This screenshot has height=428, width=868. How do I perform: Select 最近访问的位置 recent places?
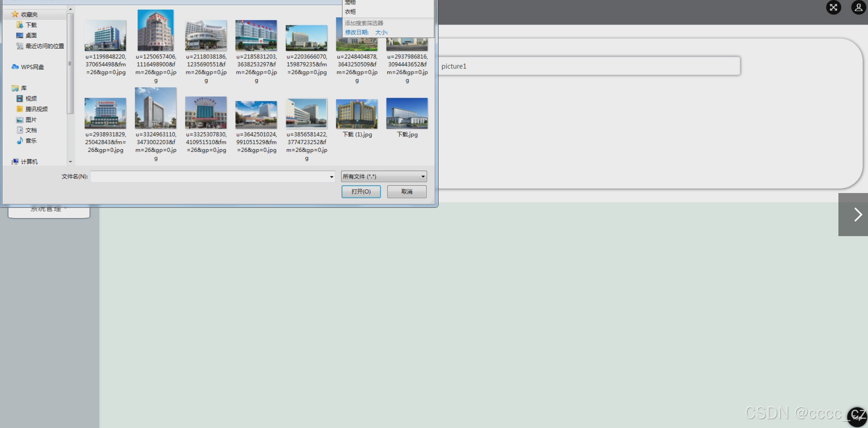tap(44, 46)
